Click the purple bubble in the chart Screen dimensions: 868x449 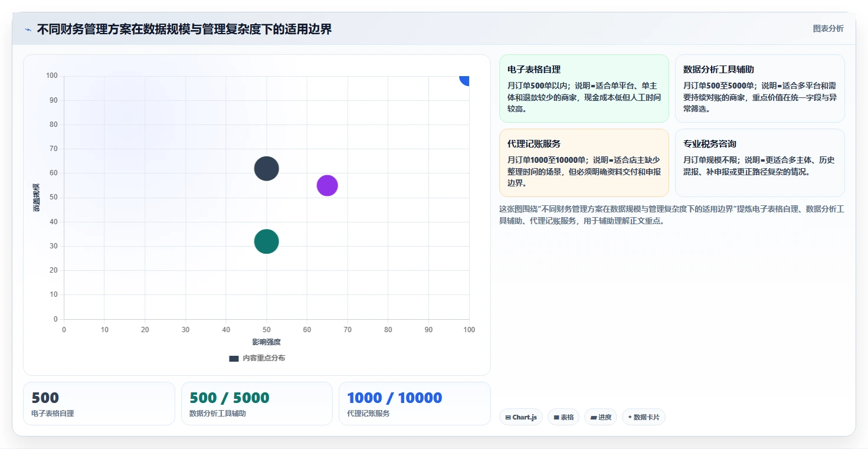327,185
